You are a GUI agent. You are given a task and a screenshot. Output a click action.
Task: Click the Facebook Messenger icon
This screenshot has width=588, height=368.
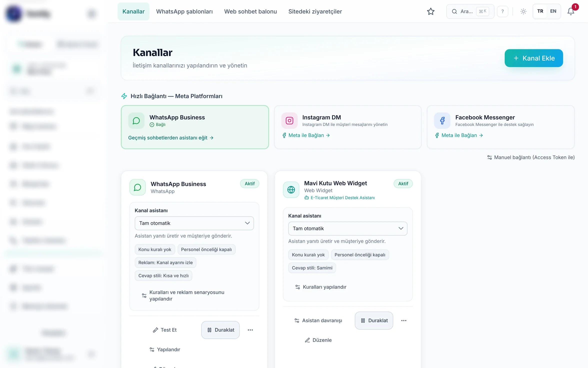click(x=442, y=121)
